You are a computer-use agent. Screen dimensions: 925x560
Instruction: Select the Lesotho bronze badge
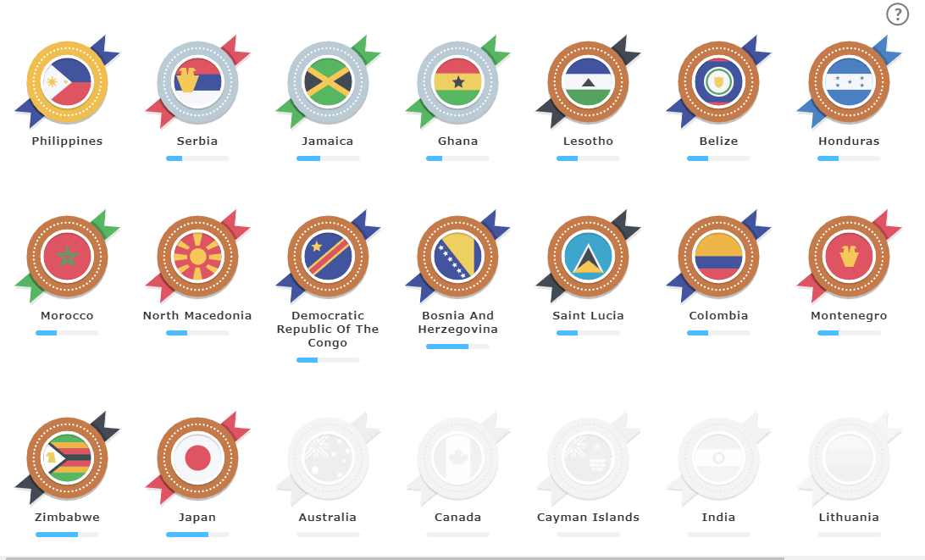588,82
